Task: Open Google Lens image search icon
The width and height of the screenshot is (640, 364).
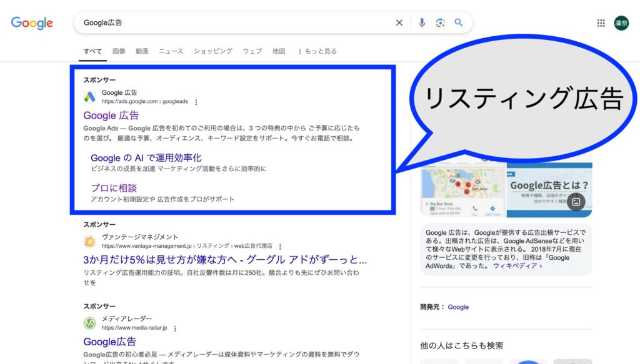Action: (x=440, y=23)
